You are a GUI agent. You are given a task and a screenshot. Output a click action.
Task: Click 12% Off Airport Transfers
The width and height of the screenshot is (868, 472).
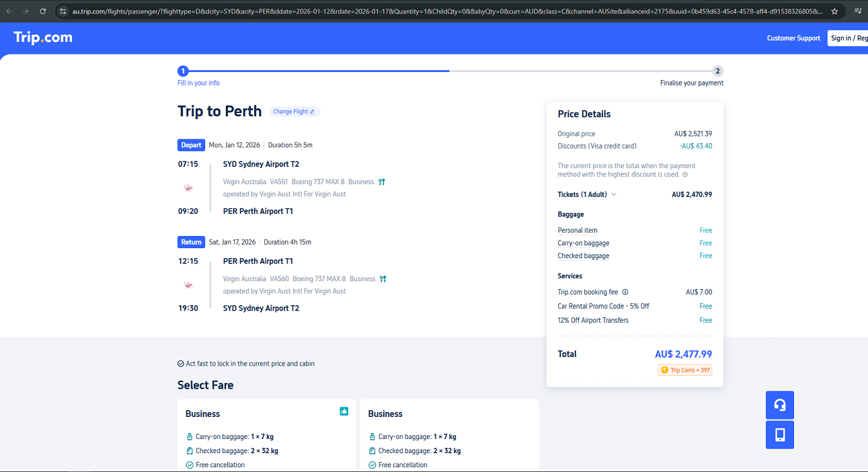click(593, 321)
